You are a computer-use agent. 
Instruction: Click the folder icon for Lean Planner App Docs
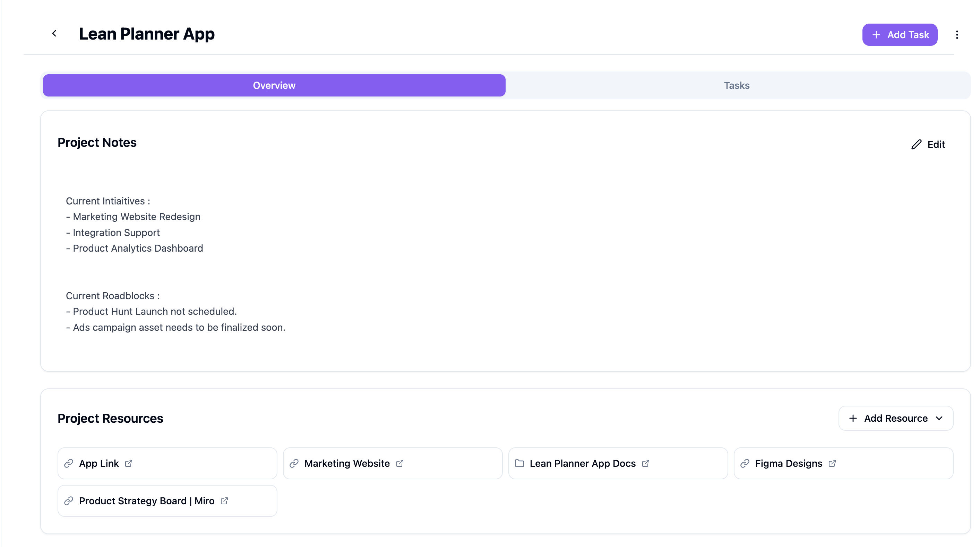[519, 463]
